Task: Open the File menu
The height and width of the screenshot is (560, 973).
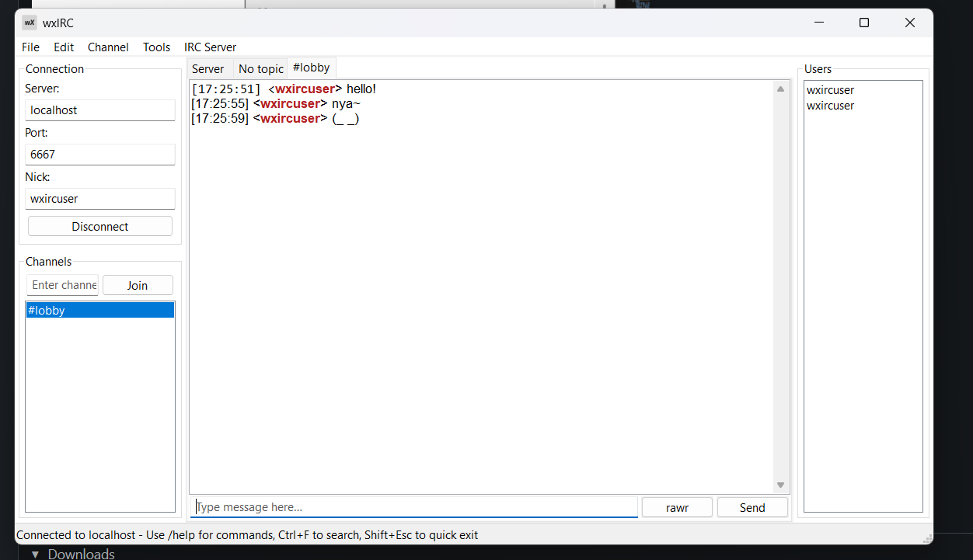Action: (30, 47)
